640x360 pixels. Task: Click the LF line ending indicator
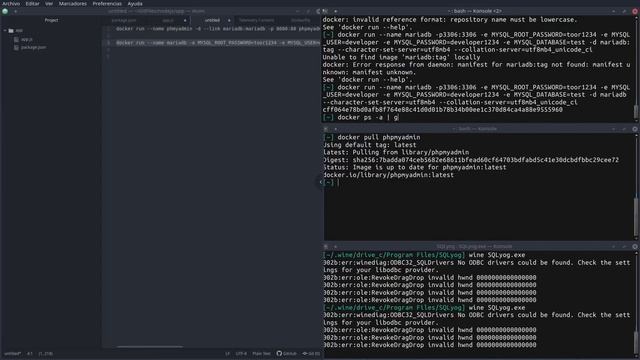(x=227, y=353)
